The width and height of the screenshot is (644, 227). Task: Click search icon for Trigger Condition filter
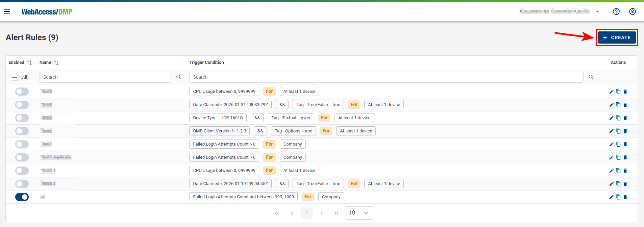pyautogui.click(x=591, y=77)
